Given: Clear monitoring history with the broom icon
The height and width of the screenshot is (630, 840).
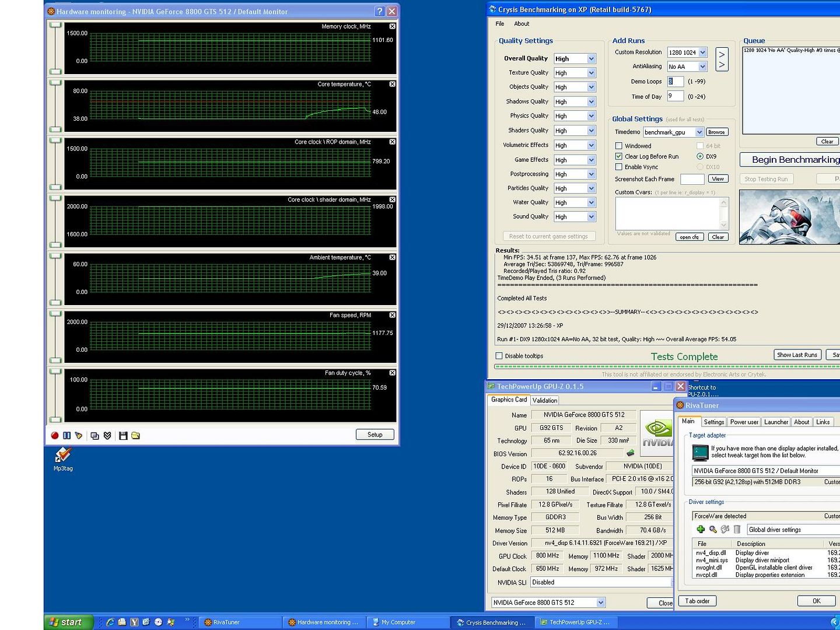Looking at the screenshot, I should (x=79, y=435).
